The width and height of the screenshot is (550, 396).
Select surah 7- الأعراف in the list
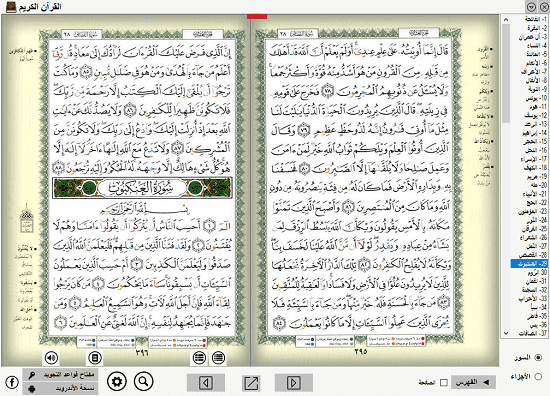point(535,72)
